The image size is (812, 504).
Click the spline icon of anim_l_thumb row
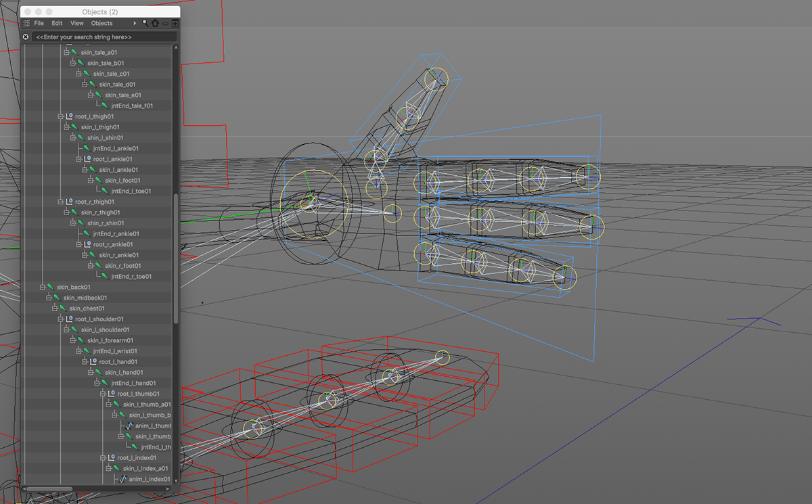pos(129,426)
